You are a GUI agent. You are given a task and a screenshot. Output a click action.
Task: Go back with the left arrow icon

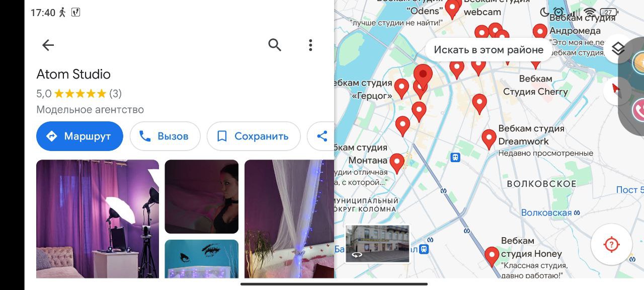tap(48, 45)
